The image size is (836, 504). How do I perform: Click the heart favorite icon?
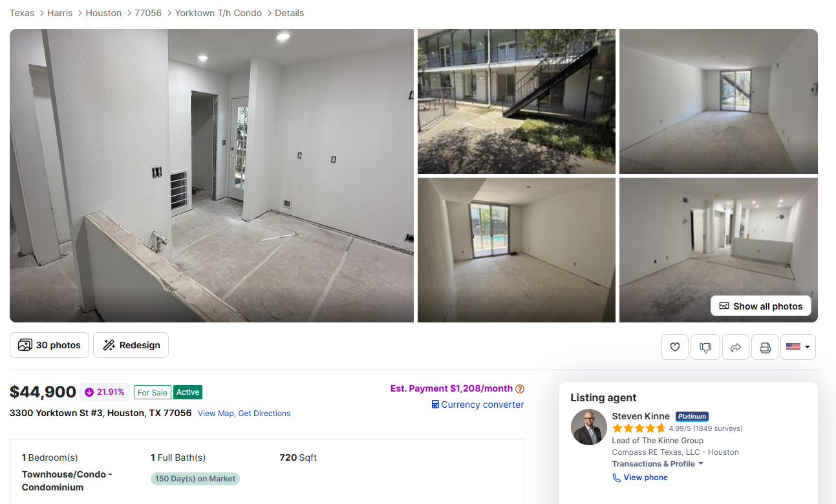[x=674, y=347]
